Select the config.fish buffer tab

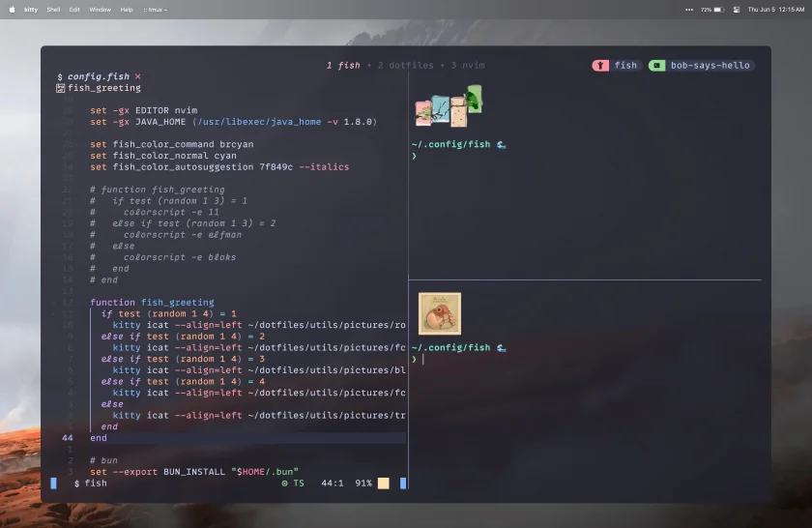[x=99, y=76]
